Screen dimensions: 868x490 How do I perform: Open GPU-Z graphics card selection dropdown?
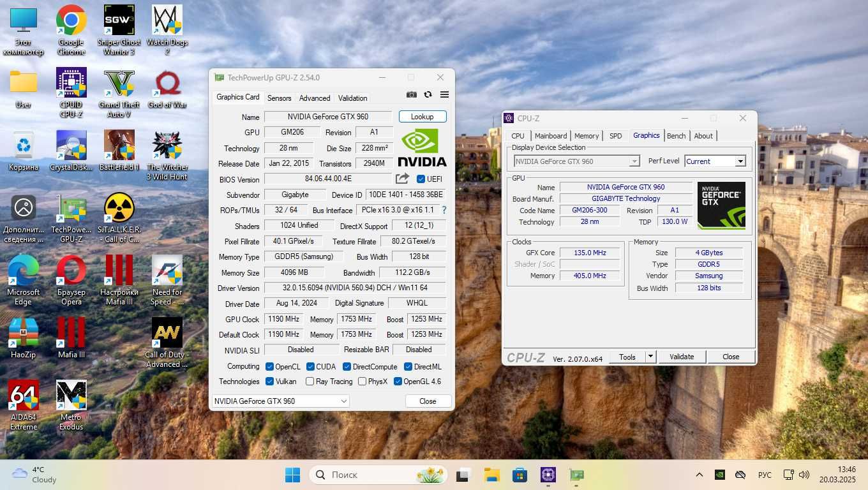point(281,401)
